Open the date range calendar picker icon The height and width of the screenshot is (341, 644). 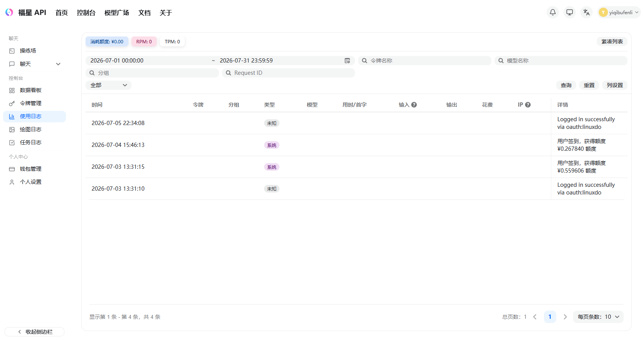pyautogui.click(x=347, y=61)
